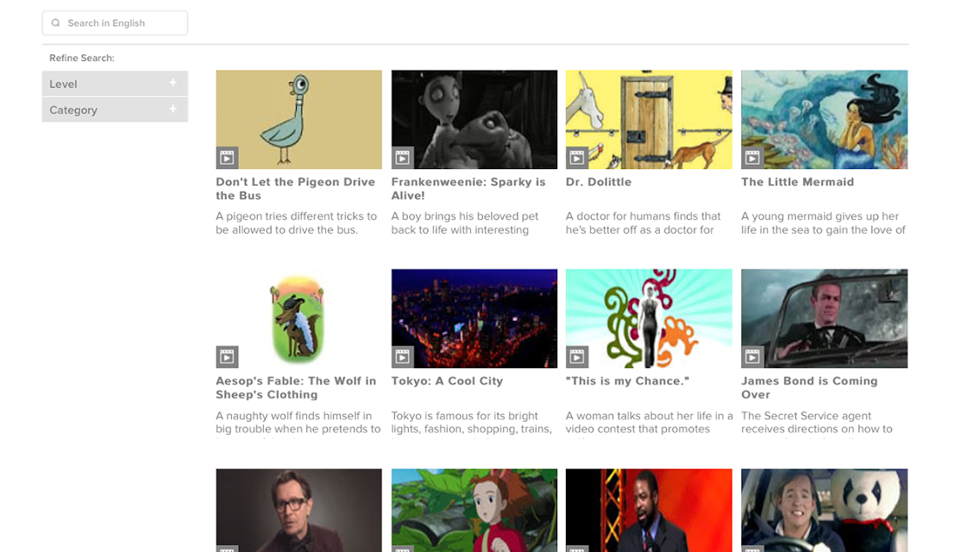Image resolution: width=980 pixels, height=552 pixels.
Task: Click video icon on The Little Mermaid thumbnail
Action: (752, 158)
